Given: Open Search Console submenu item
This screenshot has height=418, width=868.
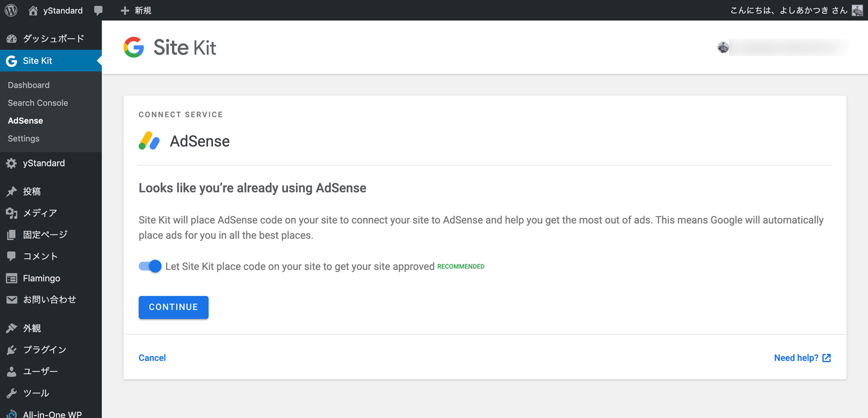Looking at the screenshot, I should click(38, 103).
